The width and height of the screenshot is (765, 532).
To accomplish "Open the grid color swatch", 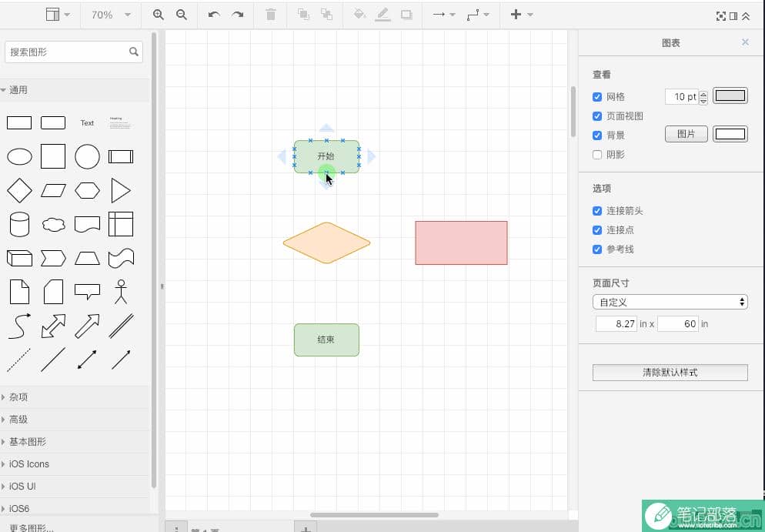I will [730, 95].
